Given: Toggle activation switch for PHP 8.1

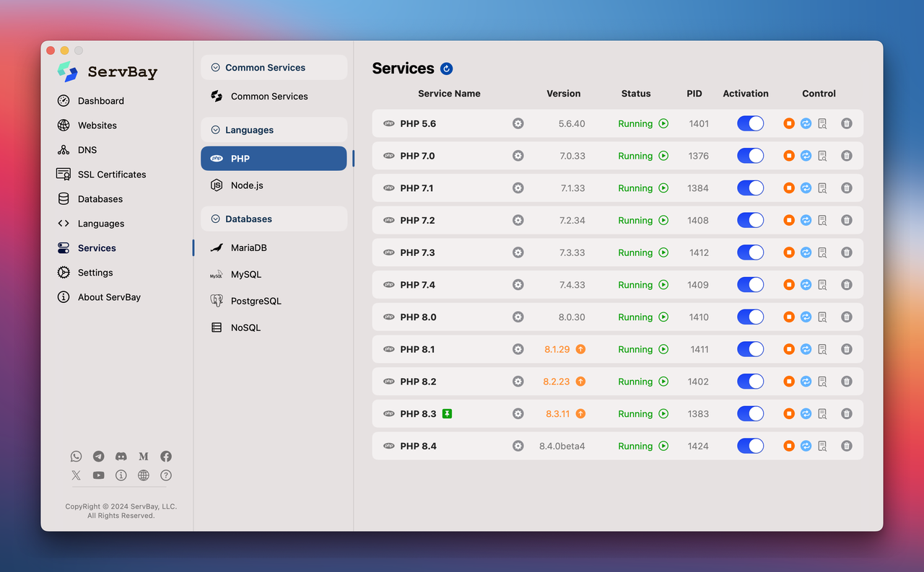Looking at the screenshot, I should pos(750,349).
